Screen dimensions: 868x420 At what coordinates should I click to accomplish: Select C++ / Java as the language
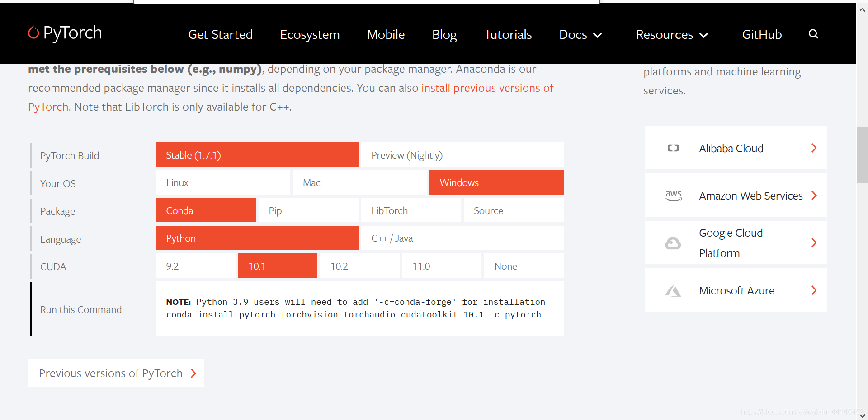point(462,238)
